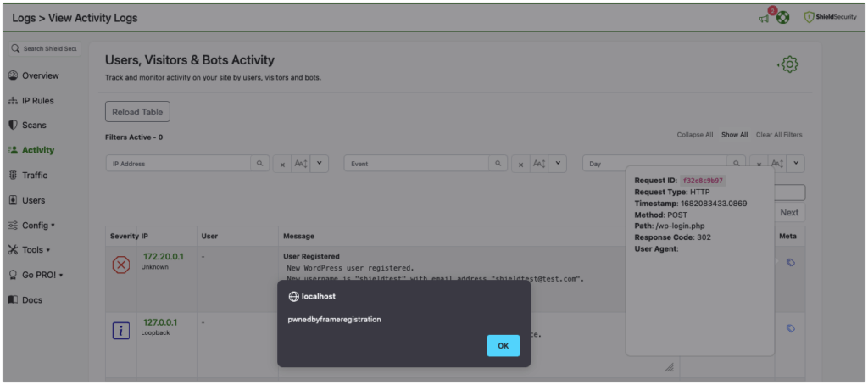868x385 pixels.
Task: Expand the Event filter options dropdown
Action: pyautogui.click(x=558, y=164)
